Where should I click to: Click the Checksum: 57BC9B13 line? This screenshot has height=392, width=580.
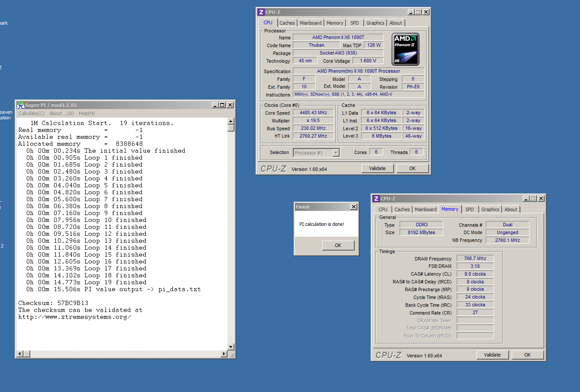click(53, 303)
